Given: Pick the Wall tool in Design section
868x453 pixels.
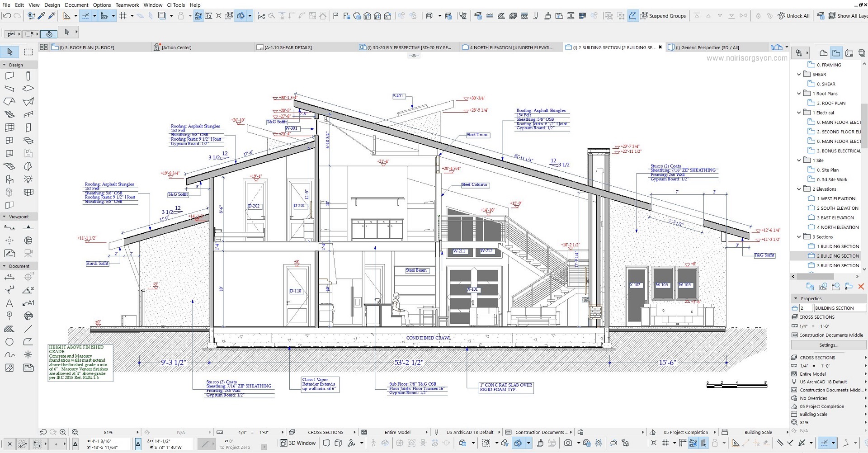Looking at the screenshot, I should tap(9, 75).
